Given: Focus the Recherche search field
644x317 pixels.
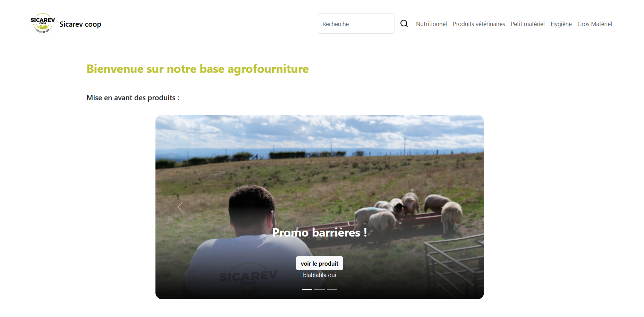Looking at the screenshot, I should (356, 24).
